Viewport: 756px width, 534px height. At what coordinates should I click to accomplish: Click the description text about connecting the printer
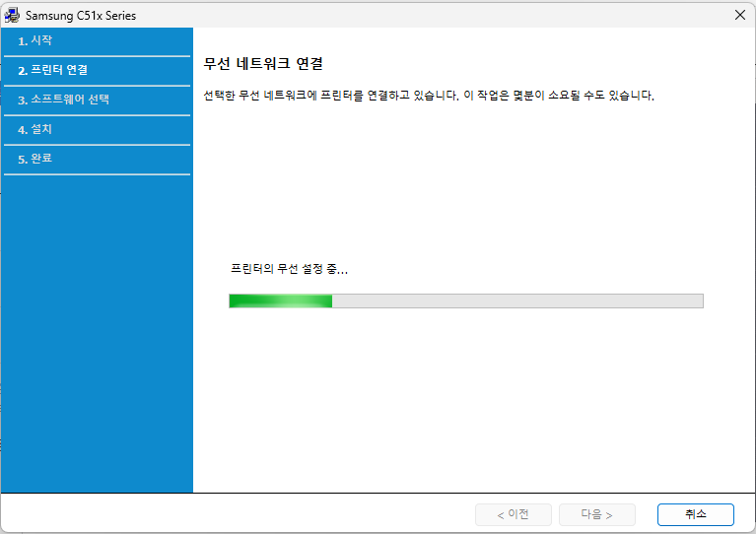429,96
